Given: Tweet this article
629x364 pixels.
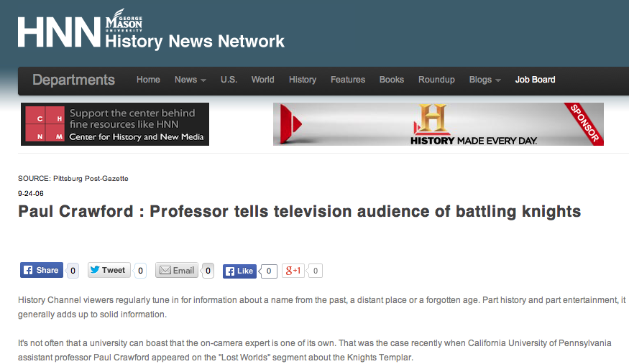Looking at the screenshot, I should click(109, 271).
